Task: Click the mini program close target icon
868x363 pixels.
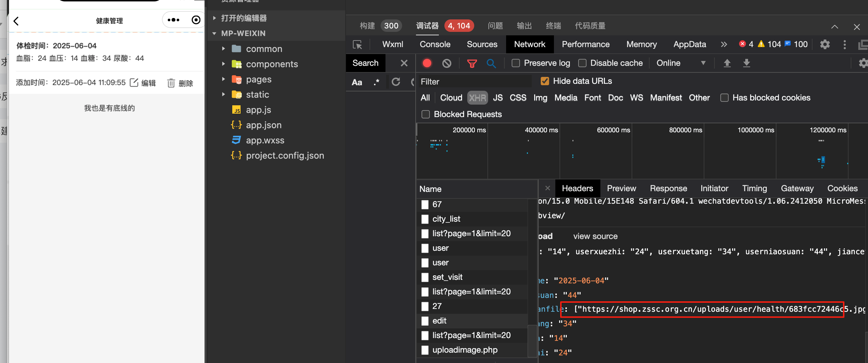Action: pos(196,20)
